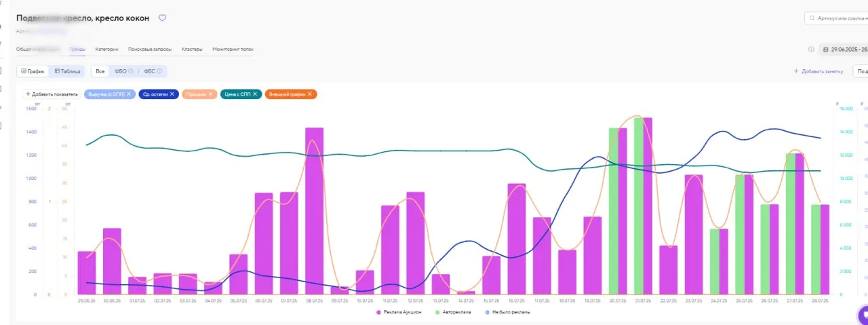This screenshot has width=868, height=325.
Task: Click the heart favorite icon next to title
Action: 162,18
